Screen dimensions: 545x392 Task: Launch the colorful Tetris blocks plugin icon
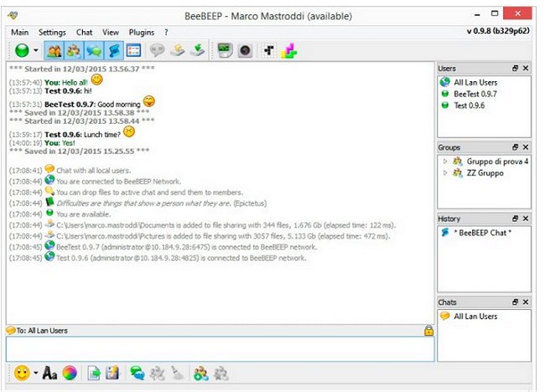point(288,51)
